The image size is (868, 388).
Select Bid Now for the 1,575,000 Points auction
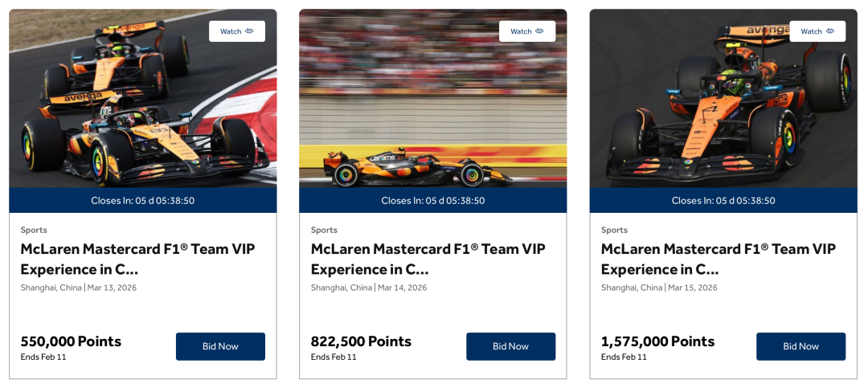[x=800, y=346]
